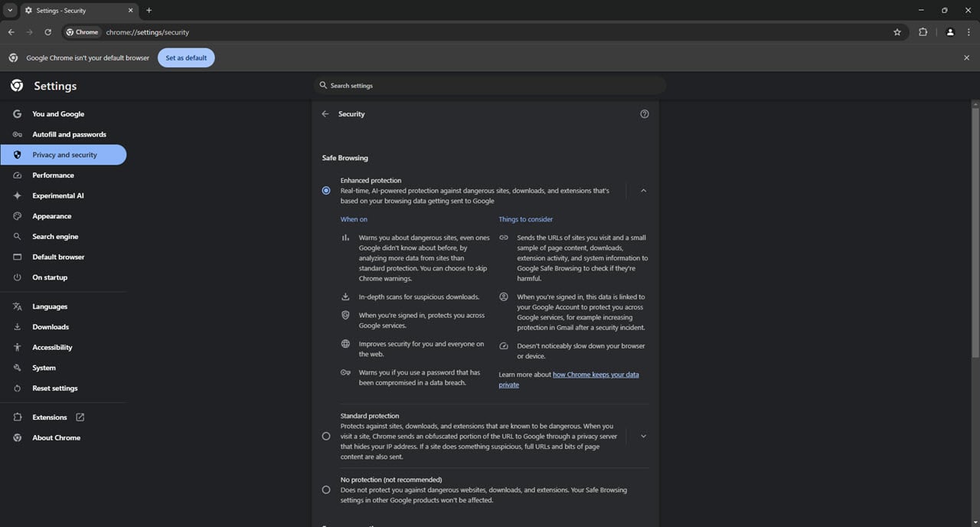Click the download icon for Downloads
Image resolution: width=980 pixels, height=527 pixels.
pyautogui.click(x=17, y=327)
